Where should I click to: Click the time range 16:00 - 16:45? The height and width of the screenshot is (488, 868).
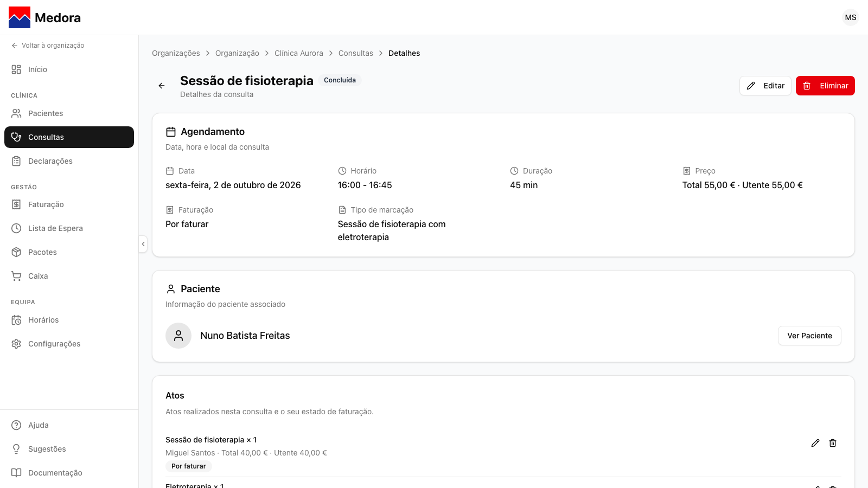pyautogui.click(x=365, y=185)
